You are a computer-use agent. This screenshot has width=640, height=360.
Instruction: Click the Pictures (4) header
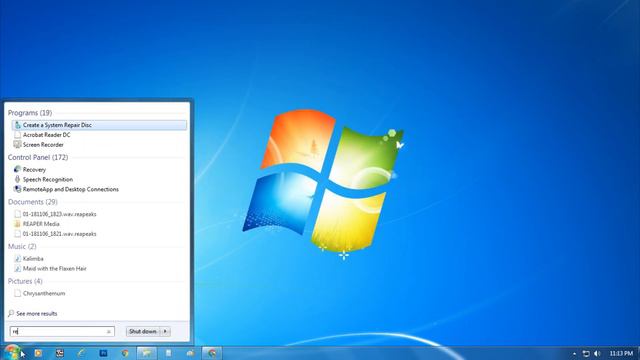(x=25, y=281)
